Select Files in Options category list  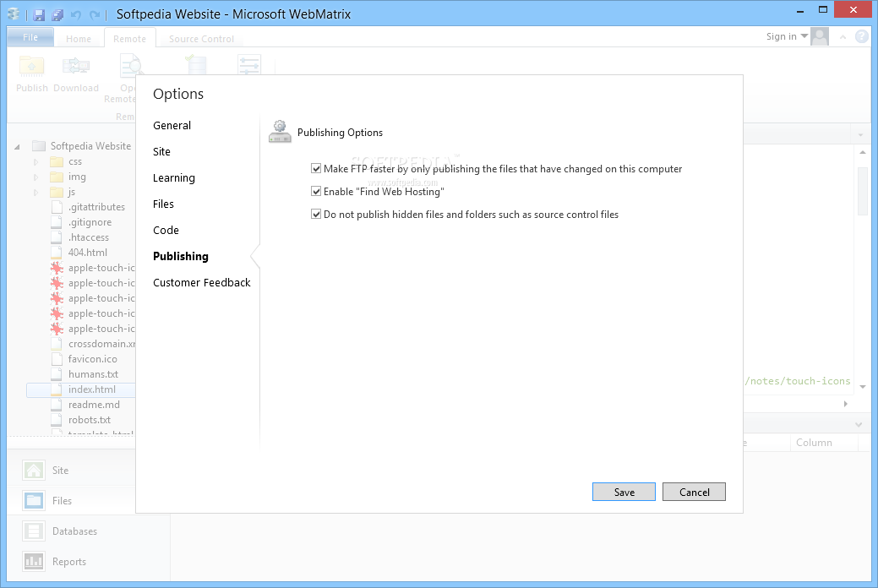[163, 204]
